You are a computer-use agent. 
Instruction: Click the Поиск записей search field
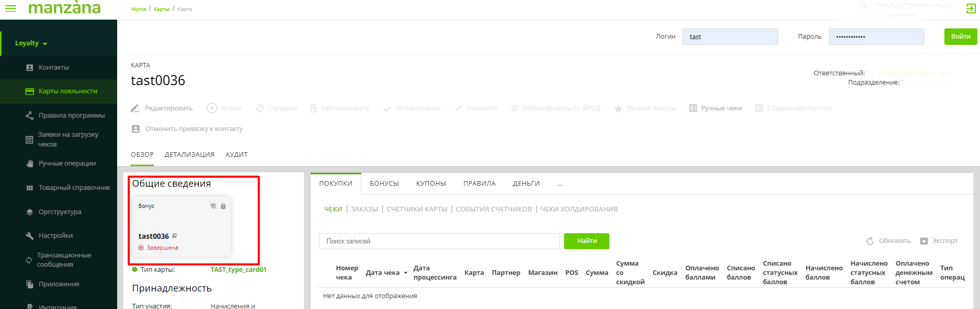click(x=439, y=241)
